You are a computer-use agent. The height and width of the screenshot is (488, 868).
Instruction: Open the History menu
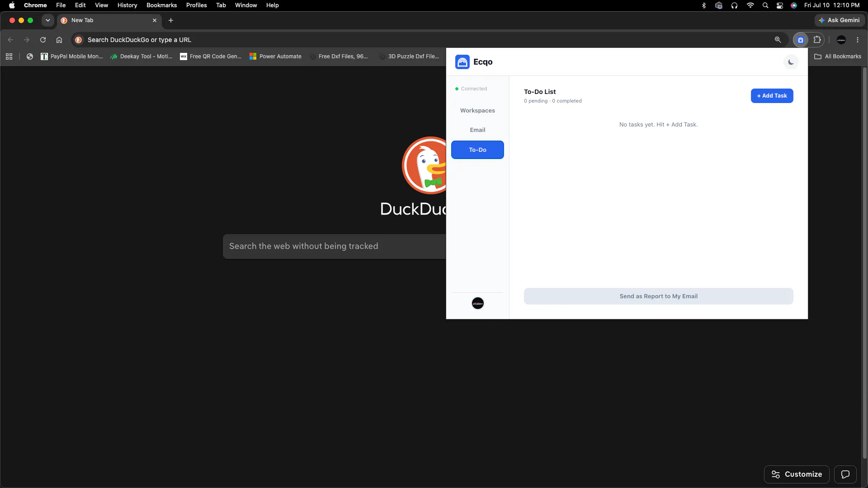(127, 5)
